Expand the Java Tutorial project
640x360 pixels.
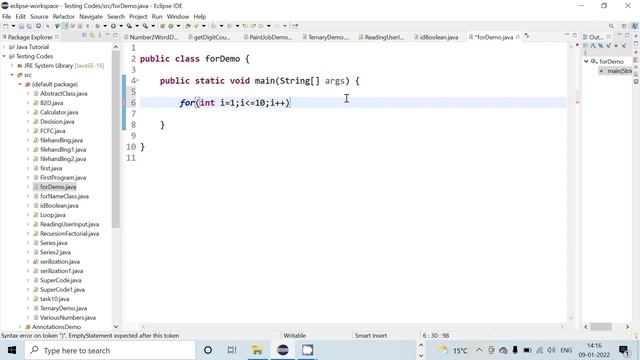click(4, 47)
